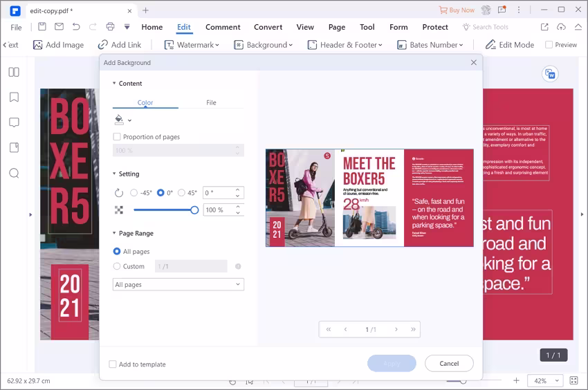
Task: Click the Save icon in the toolbar
Action: [42, 27]
